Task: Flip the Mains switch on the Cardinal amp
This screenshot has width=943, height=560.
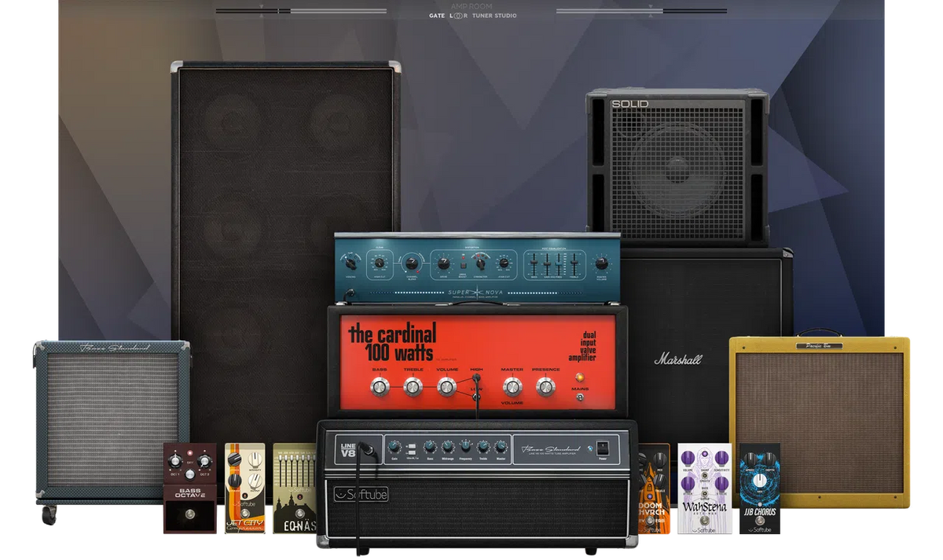Action: click(580, 397)
